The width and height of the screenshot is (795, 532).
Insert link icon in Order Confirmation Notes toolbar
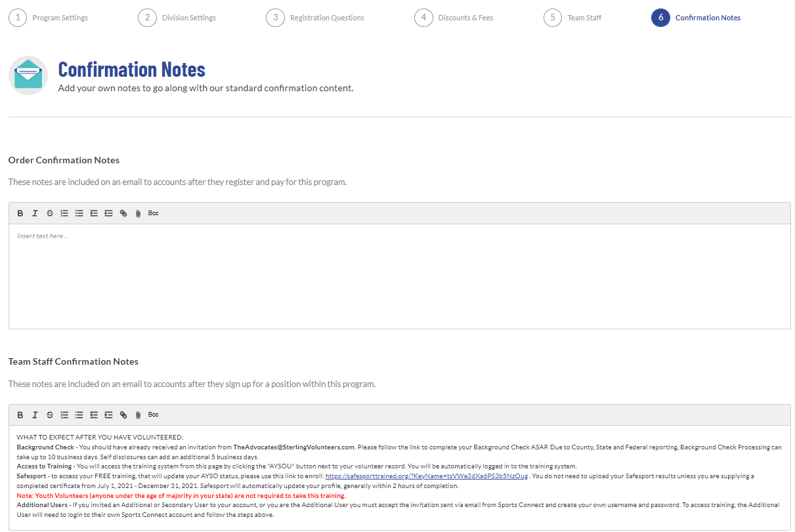point(123,213)
